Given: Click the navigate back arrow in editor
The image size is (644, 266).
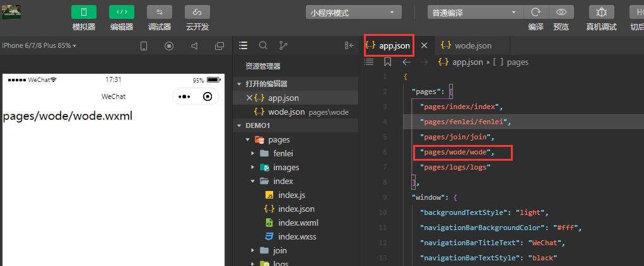Looking at the screenshot, I should coord(406,62).
